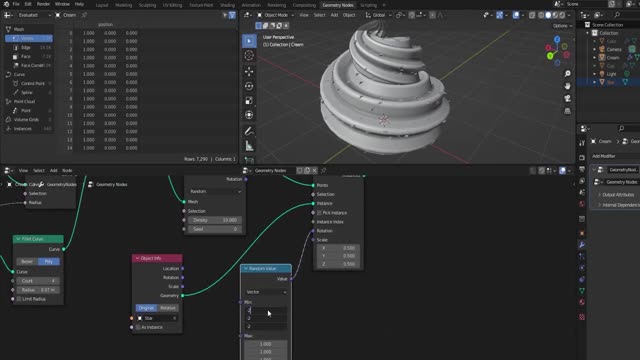The height and width of the screenshot is (360, 640).
Task: Open the Texture properties checker tab
Action: click(582, 317)
